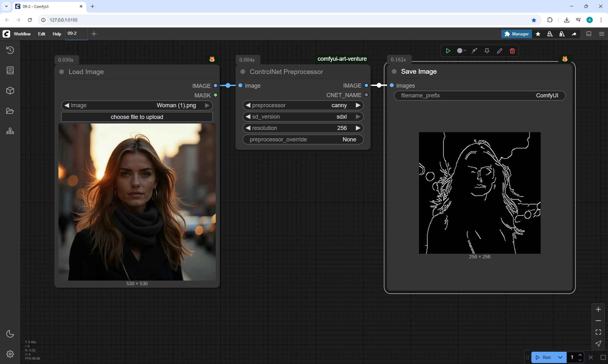608x364 pixels.
Task: Open the Workflow menu
Action: point(22,34)
